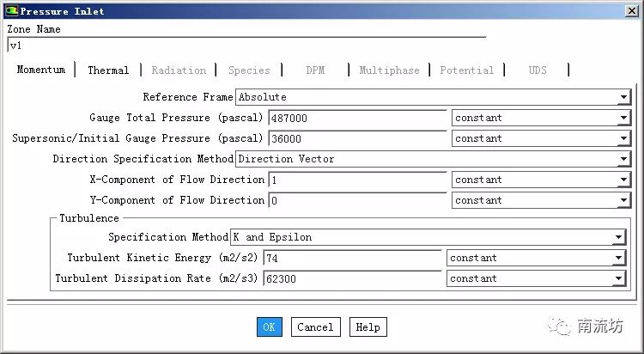644x354 pixels.
Task: Select the Turbulent Kinetic Energy value field
Action: pos(353,258)
